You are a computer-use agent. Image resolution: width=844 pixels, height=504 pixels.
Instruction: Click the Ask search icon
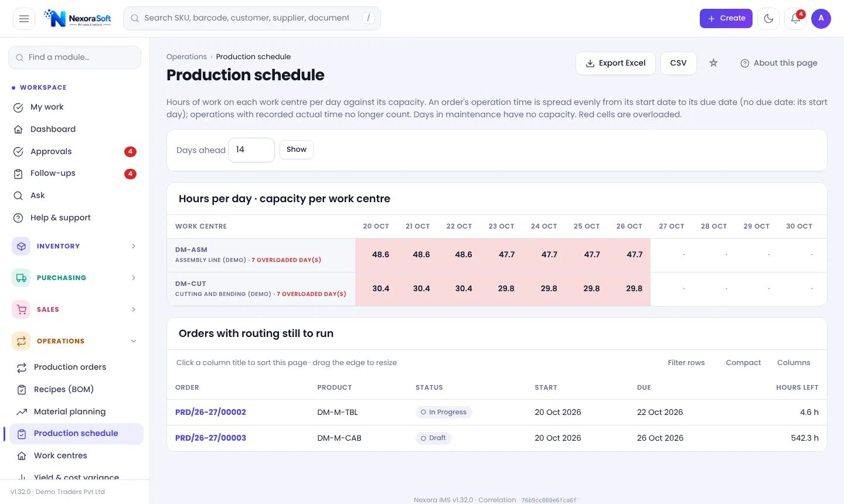point(18,196)
